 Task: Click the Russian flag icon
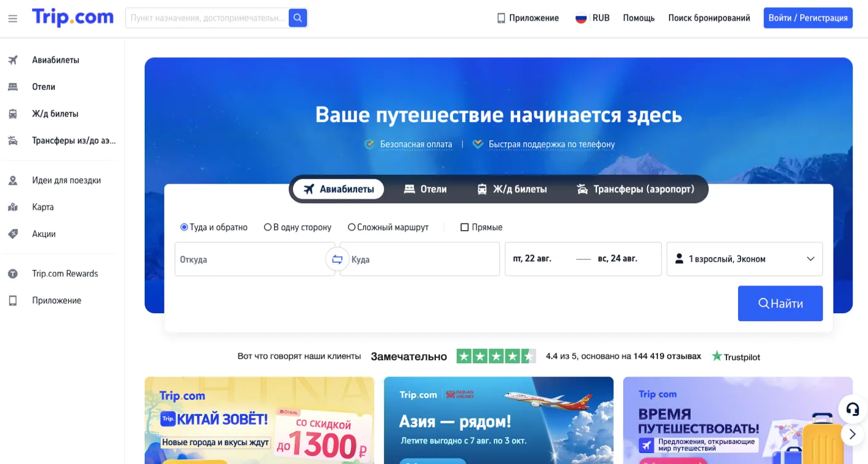pos(581,18)
